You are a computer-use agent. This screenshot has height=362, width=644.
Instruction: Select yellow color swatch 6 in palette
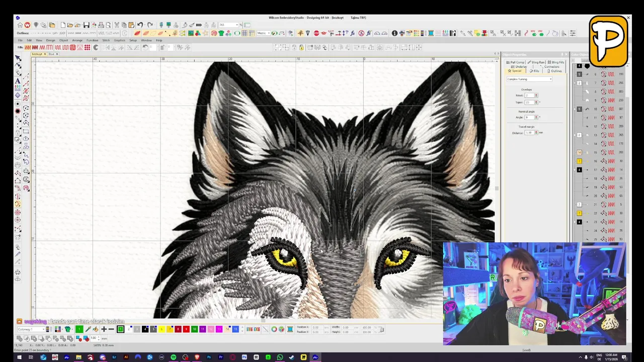[162, 329]
